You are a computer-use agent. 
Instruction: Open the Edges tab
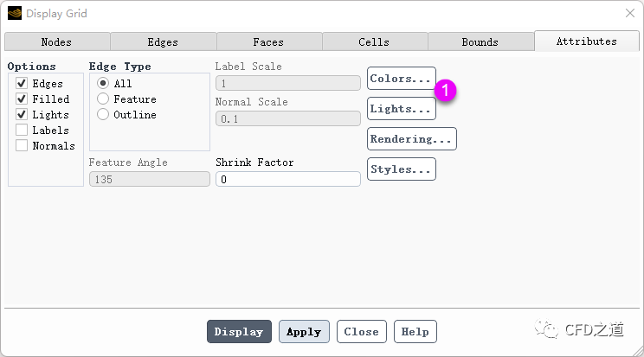163,41
